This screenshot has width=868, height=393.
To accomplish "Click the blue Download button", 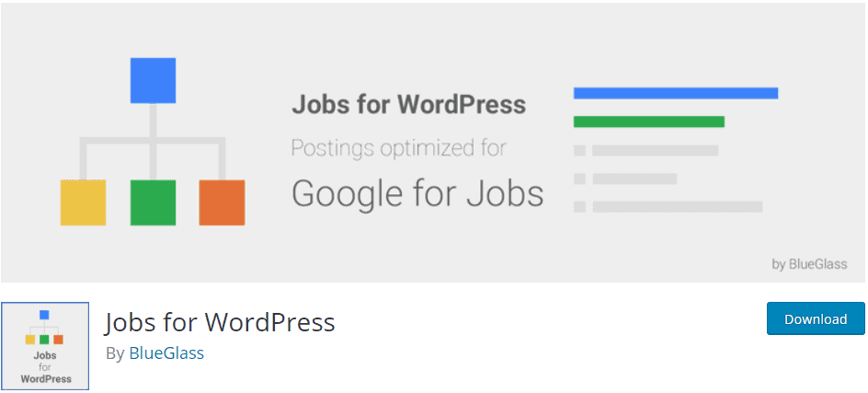I will point(816,318).
